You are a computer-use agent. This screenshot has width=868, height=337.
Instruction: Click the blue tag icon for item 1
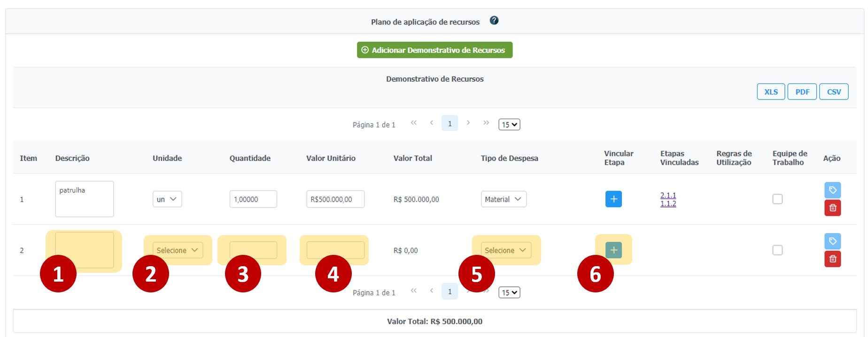click(x=832, y=190)
